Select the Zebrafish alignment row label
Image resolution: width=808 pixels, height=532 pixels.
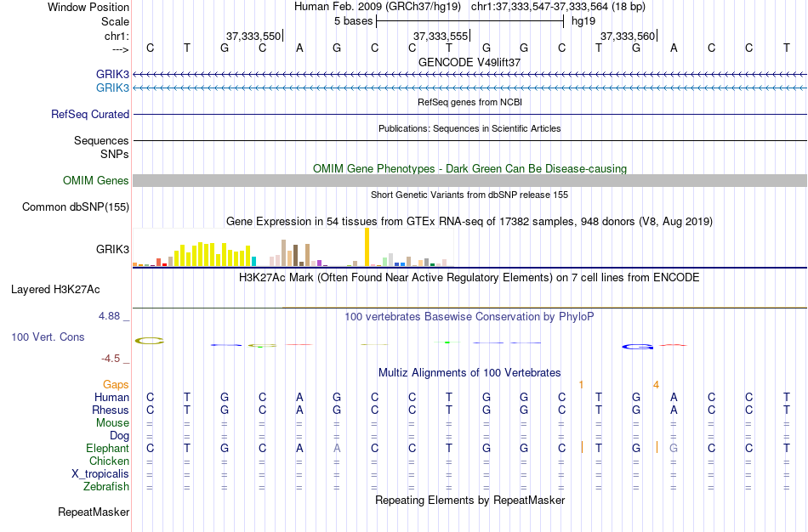(106, 486)
